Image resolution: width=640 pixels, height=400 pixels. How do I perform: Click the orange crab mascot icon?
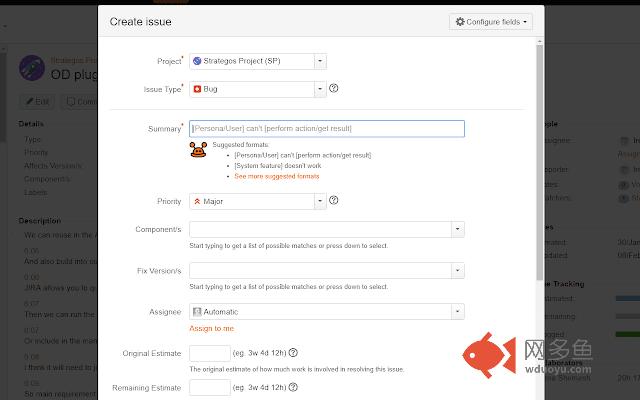(x=198, y=149)
